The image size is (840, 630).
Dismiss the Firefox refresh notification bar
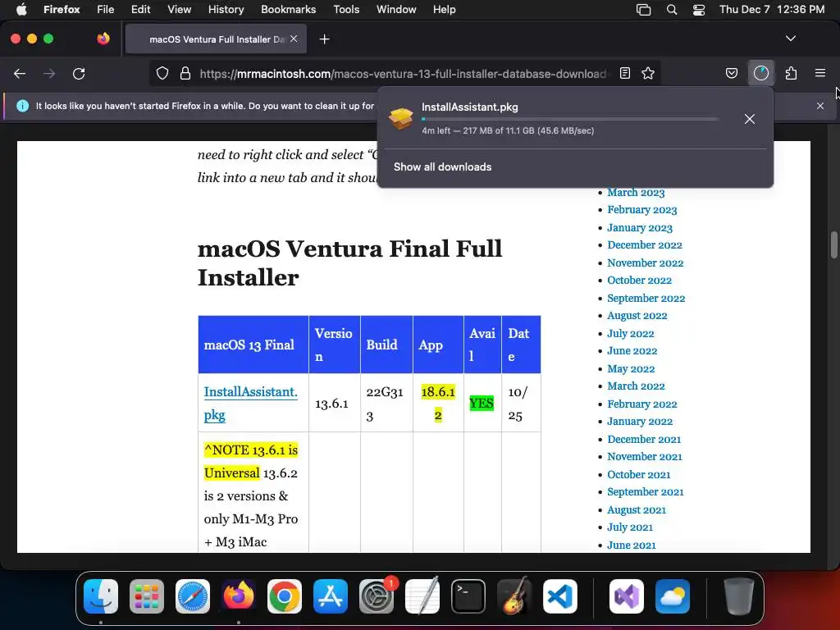point(820,106)
